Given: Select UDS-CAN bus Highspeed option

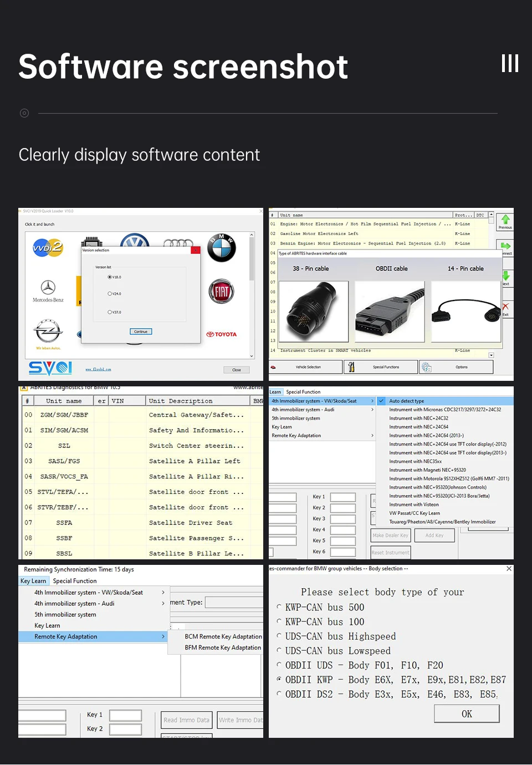Looking at the screenshot, I should pos(279,636).
